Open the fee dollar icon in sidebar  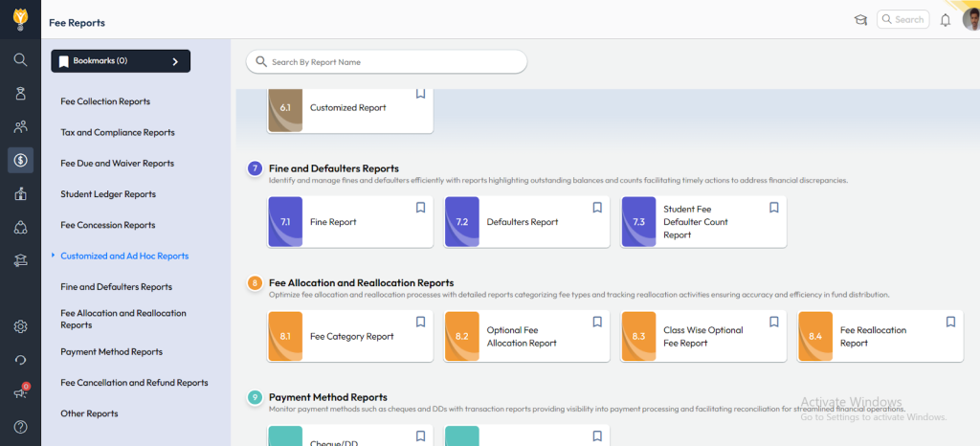(20, 160)
